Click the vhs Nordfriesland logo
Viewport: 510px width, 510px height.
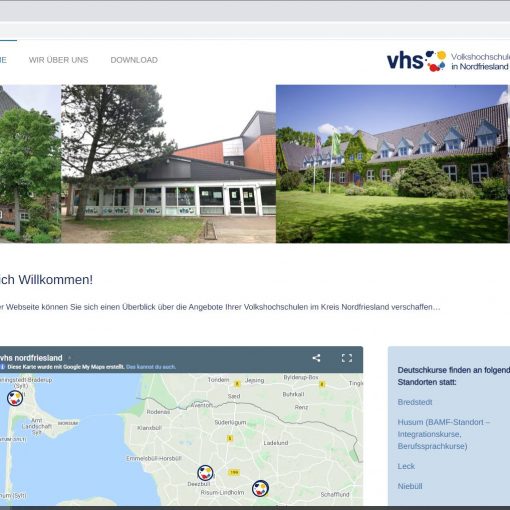[448, 61]
